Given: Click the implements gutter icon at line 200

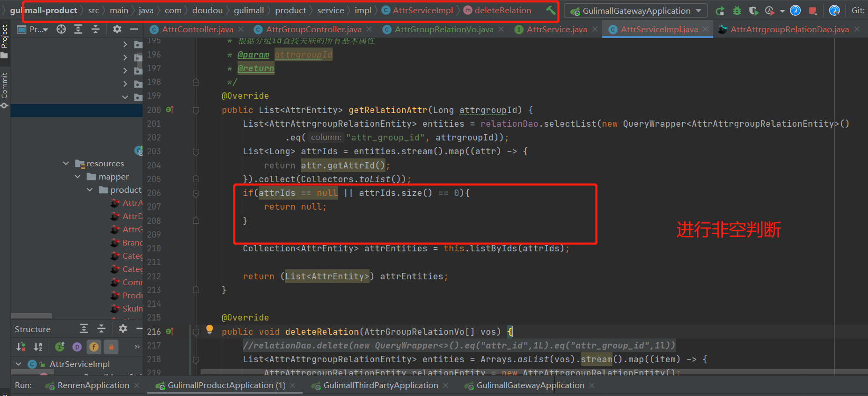Looking at the screenshot, I should [169, 110].
